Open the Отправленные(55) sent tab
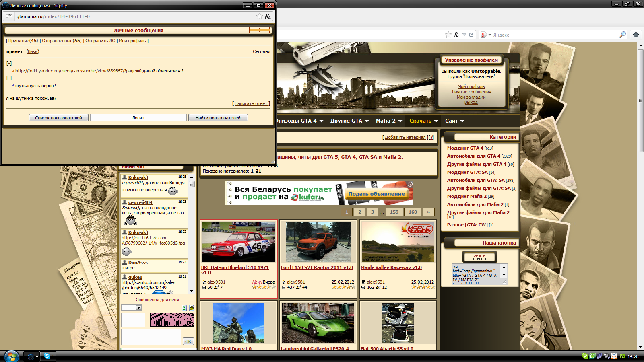 click(x=62, y=41)
